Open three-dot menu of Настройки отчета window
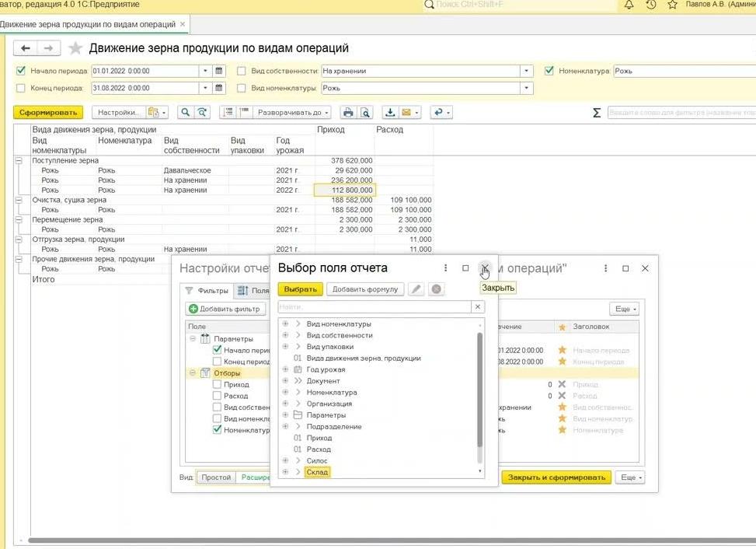Viewport: 756px width, 549px height. tap(605, 268)
